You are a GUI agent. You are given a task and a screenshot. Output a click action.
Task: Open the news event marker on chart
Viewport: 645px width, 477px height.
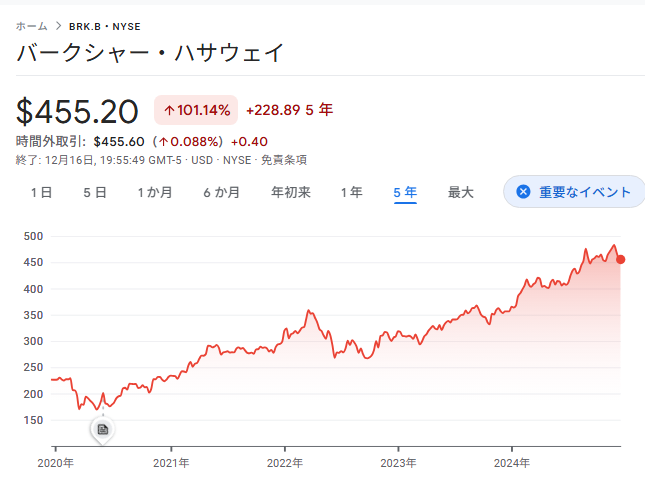coord(103,430)
